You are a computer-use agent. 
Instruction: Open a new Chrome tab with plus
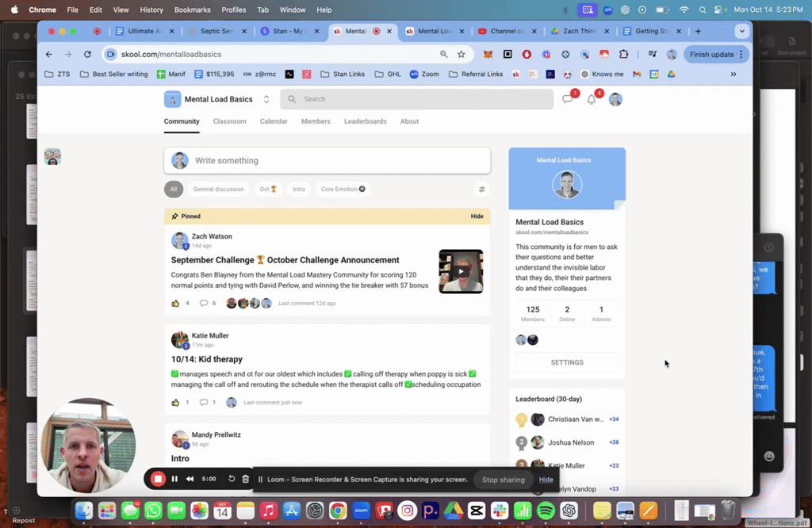(x=698, y=31)
